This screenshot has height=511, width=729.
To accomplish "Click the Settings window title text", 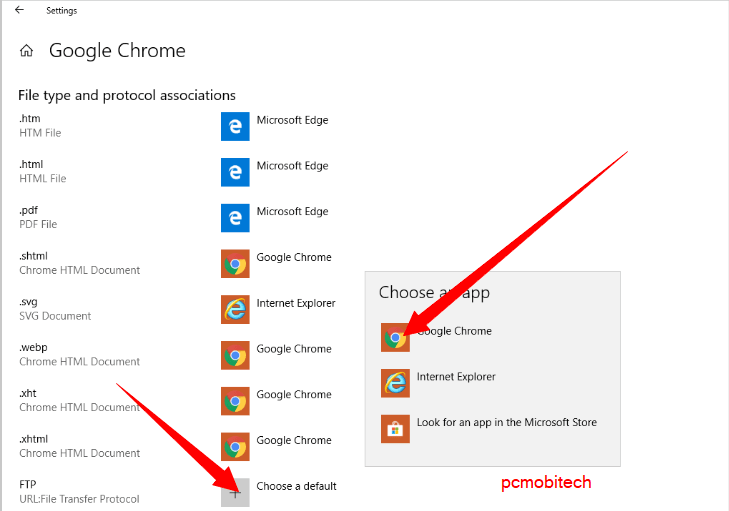I will (61, 10).
